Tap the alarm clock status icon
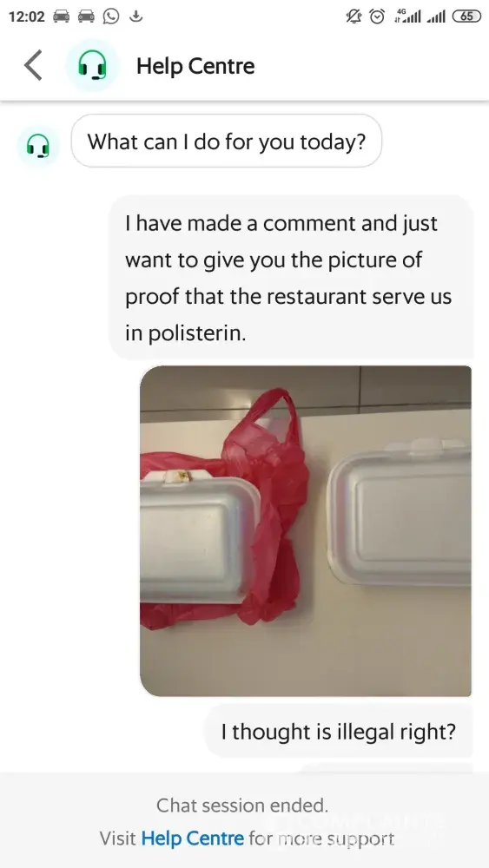489x868 pixels. point(377,16)
